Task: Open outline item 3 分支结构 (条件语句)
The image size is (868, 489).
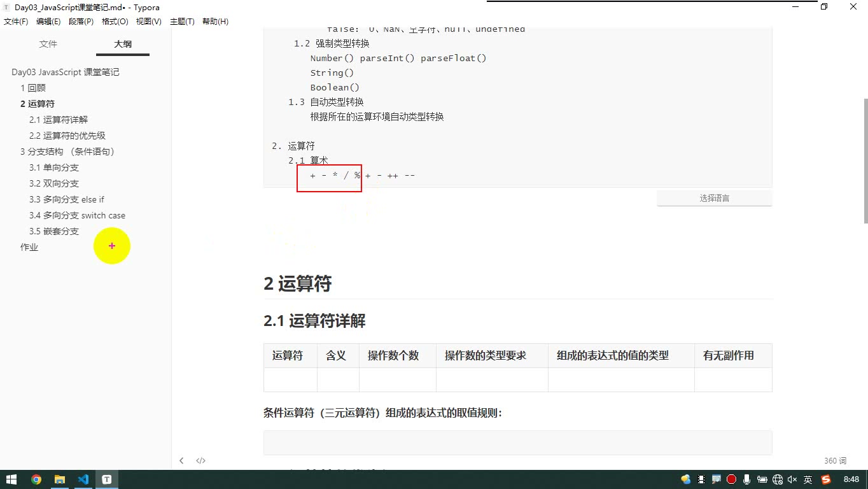Action: [x=67, y=152]
